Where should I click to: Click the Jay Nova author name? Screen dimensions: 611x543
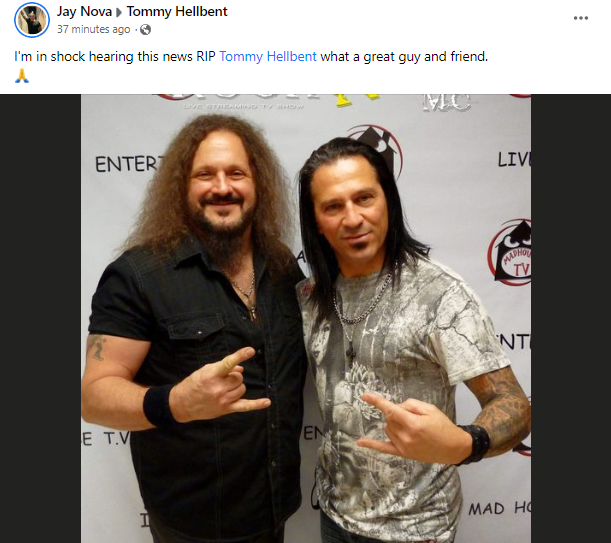point(84,11)
